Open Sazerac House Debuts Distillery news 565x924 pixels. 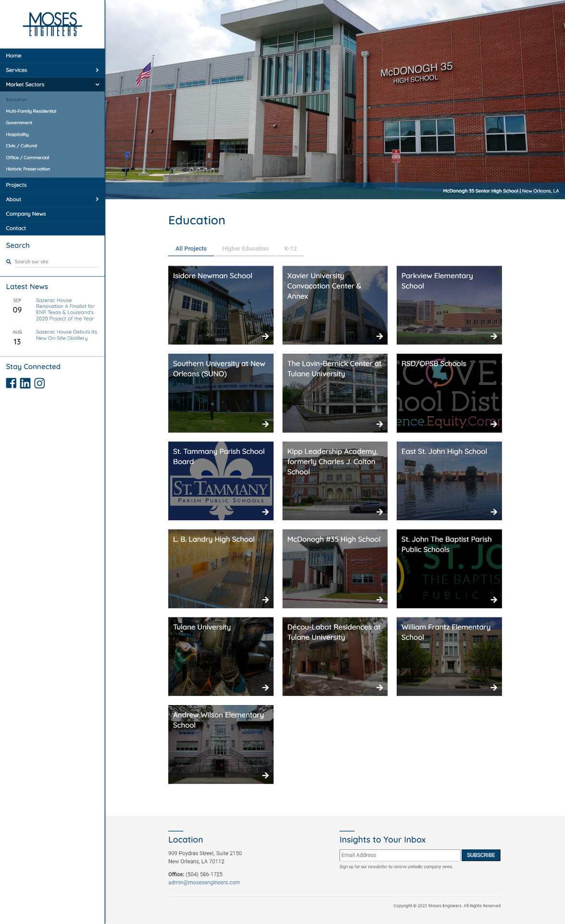click(66, 335)
